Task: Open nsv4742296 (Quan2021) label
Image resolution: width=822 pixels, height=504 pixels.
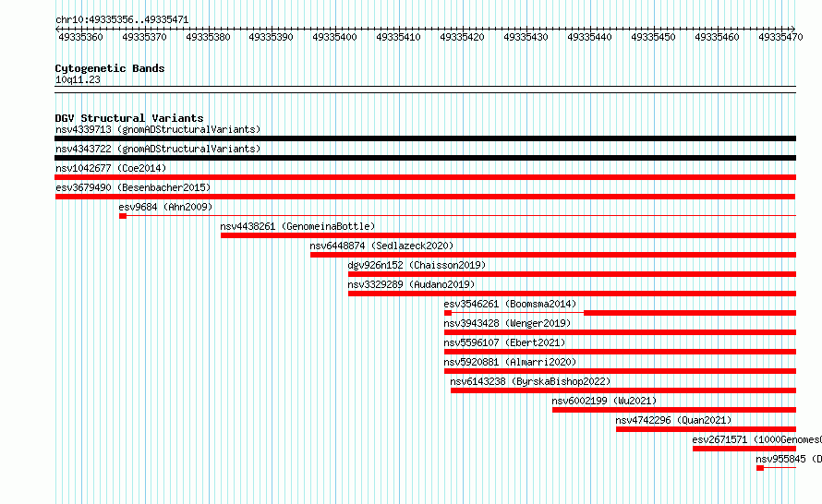Action: pos(673,420)
